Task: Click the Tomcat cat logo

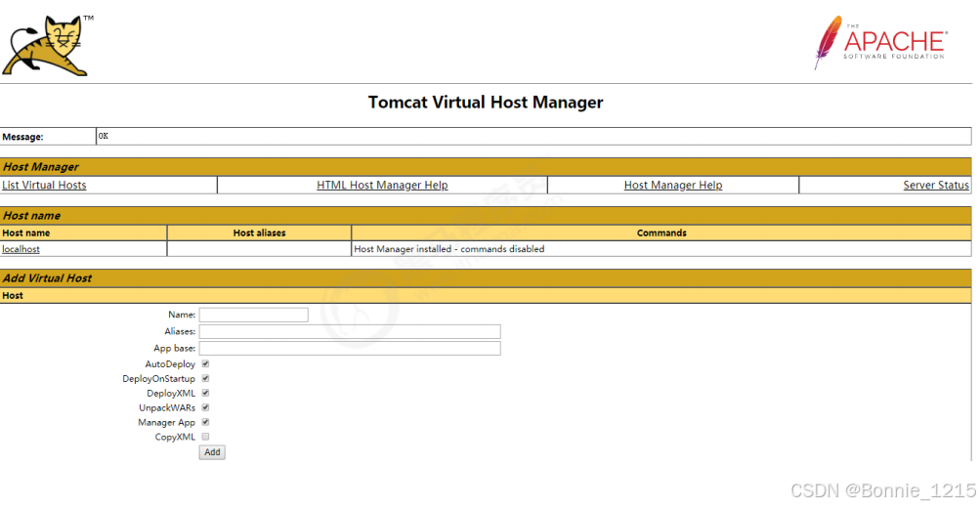Action: (47, 46)
